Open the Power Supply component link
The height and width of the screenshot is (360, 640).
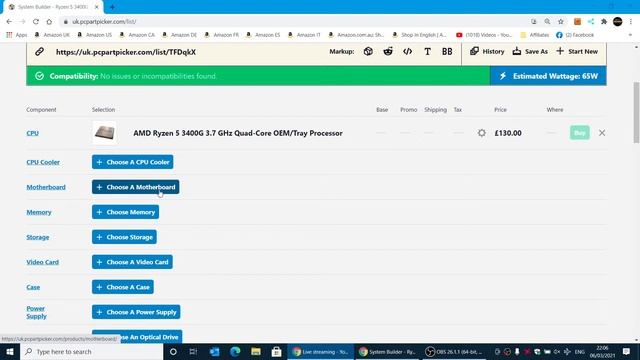[x=36, y=312]
